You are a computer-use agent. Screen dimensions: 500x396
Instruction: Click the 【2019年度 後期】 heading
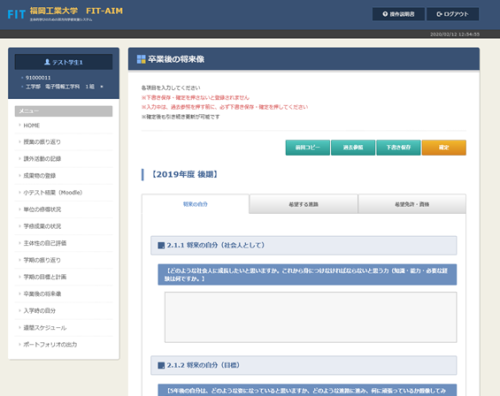pos(185,174)
